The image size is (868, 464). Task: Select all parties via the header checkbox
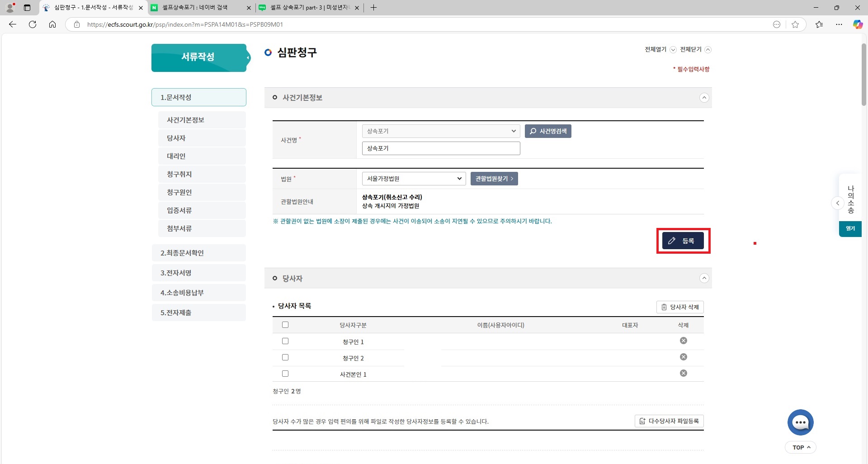pos(285,324)
